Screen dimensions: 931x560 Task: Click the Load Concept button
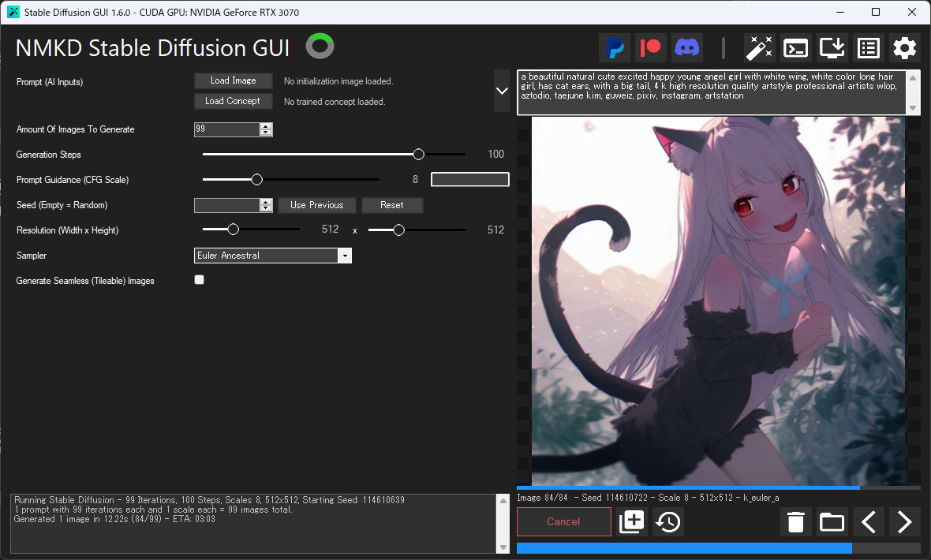tap(233, 101)
